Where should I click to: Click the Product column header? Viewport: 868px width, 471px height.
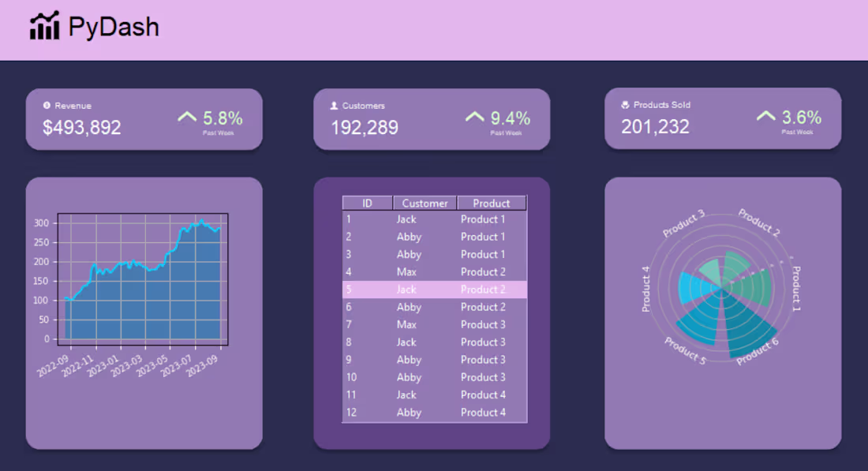tap(490, 203)
